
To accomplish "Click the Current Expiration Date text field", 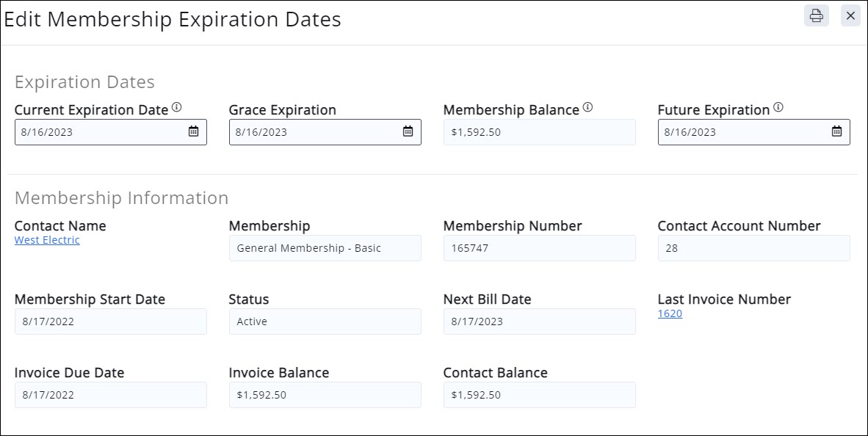I will (99, 132).
